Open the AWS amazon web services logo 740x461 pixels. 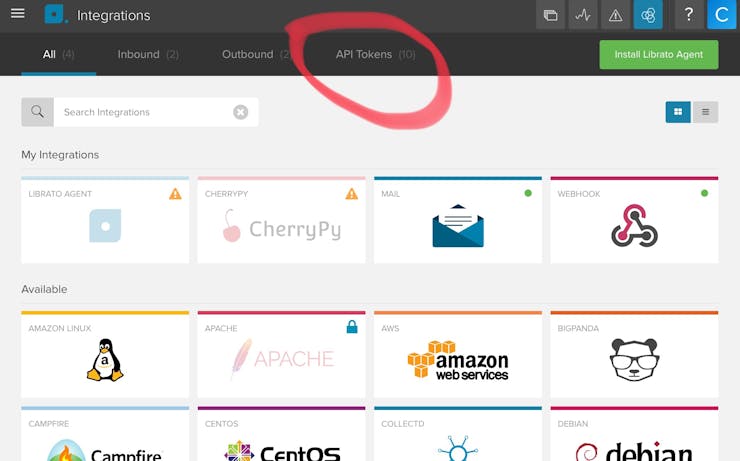(458, 360)
